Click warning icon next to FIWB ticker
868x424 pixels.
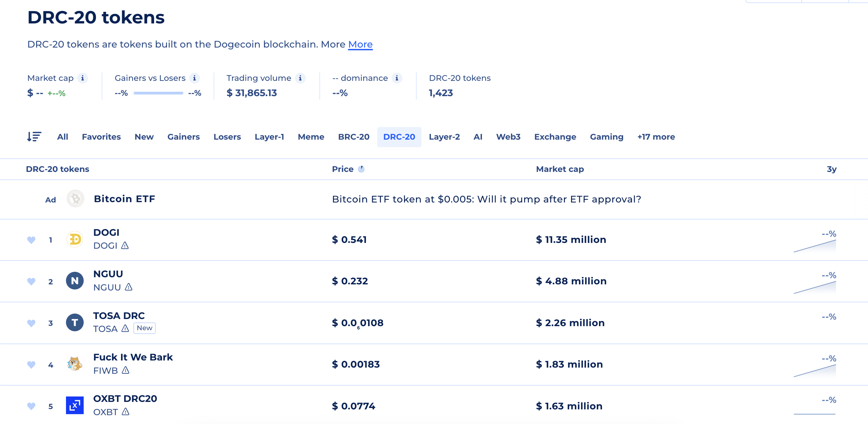pyautogui.click(x=126, y=370)
